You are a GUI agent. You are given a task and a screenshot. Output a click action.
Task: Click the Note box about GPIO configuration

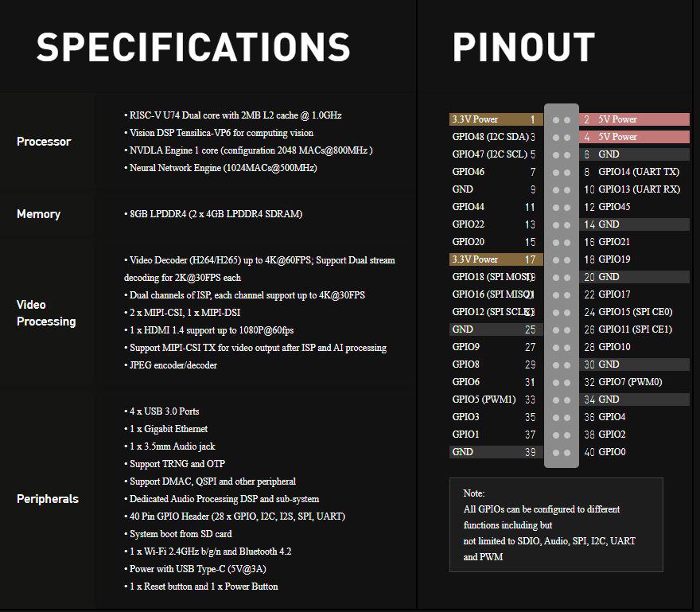(x=556, y=524)
